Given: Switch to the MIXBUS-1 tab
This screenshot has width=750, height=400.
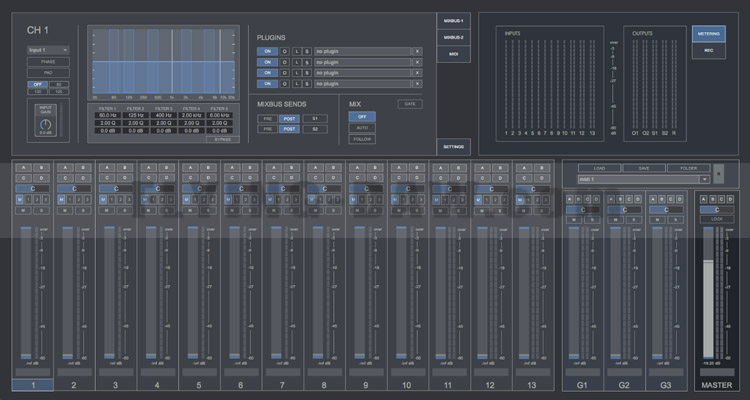Looking at the screenshot, I should [453, 21].
